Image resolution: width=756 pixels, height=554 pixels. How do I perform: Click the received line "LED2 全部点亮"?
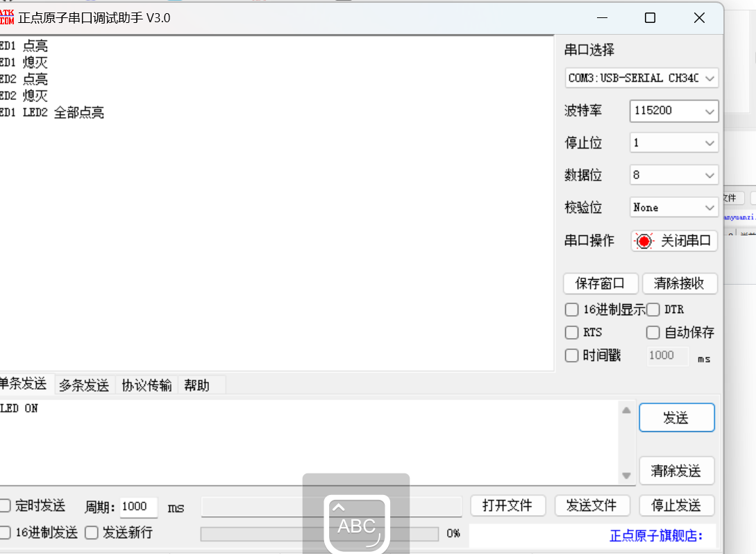(63, 113)
